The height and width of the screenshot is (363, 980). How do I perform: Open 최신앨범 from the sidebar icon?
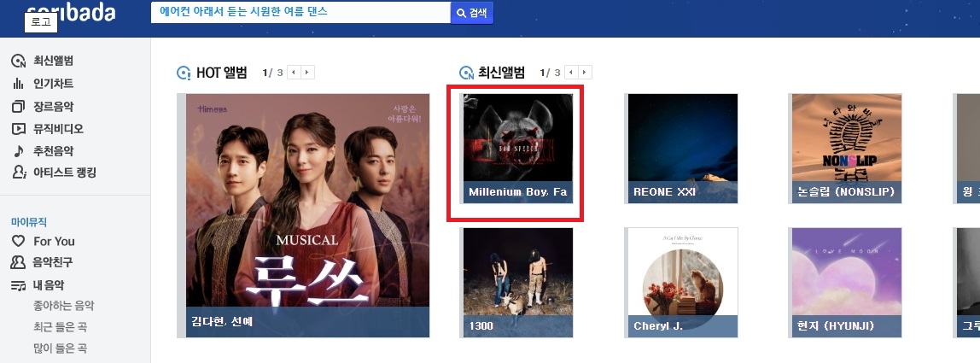click(x=18, y=61)
